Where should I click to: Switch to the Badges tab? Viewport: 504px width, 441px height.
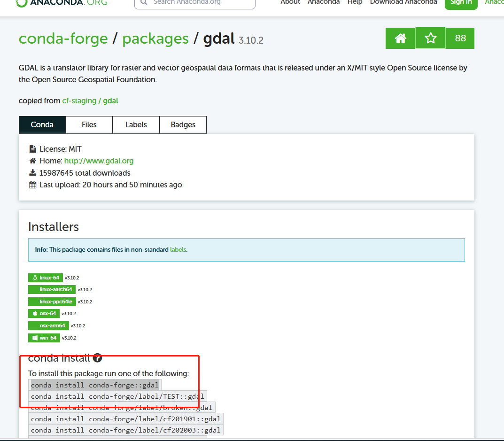pyautogui.click(x=183, y=125)
